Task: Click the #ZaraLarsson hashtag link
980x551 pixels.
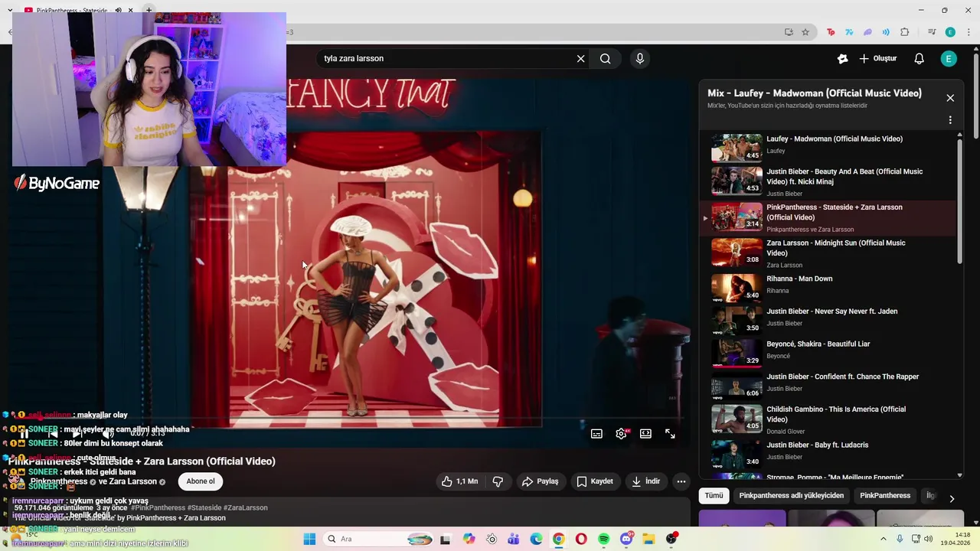Action: [246, 507]
